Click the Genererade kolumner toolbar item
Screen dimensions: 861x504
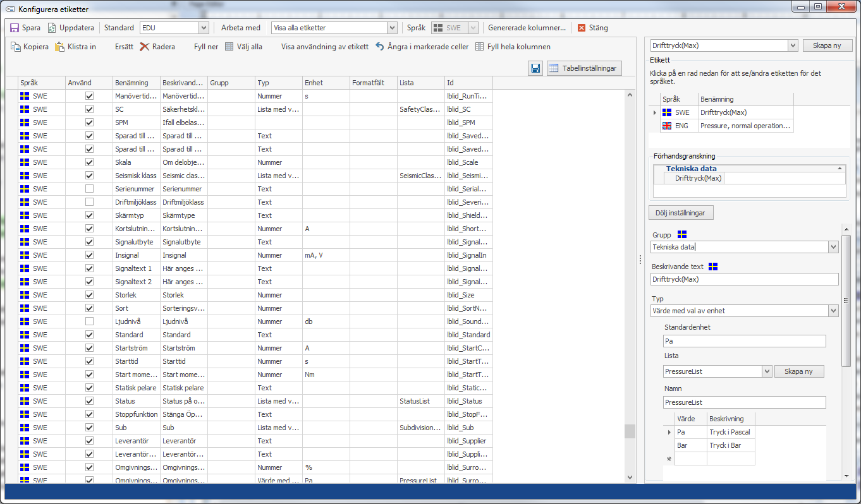(527, 28)
